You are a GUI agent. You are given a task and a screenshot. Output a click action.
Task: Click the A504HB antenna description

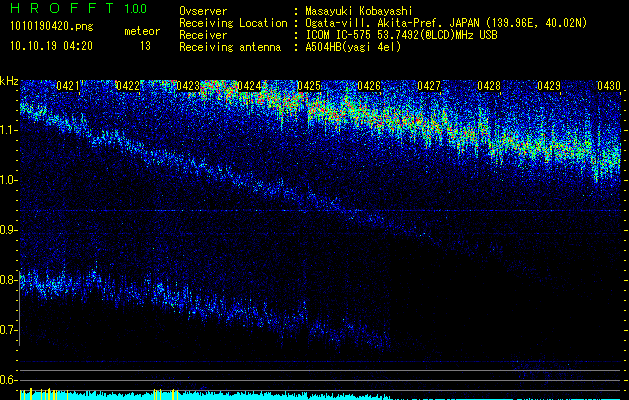353,47
